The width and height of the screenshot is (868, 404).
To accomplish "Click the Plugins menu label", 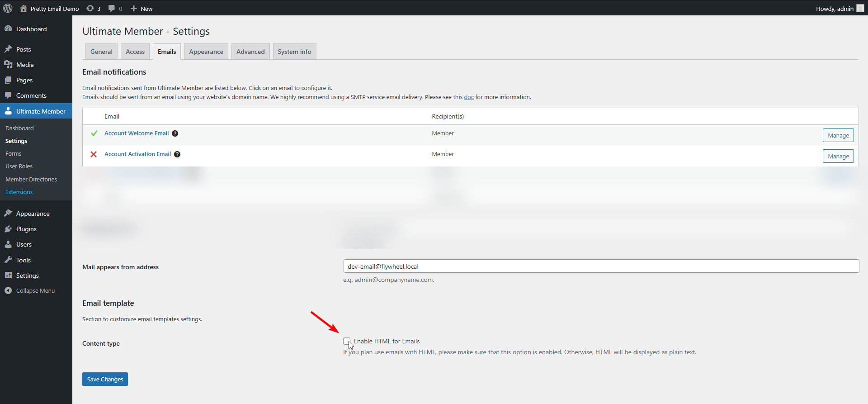I will point(26,229).
